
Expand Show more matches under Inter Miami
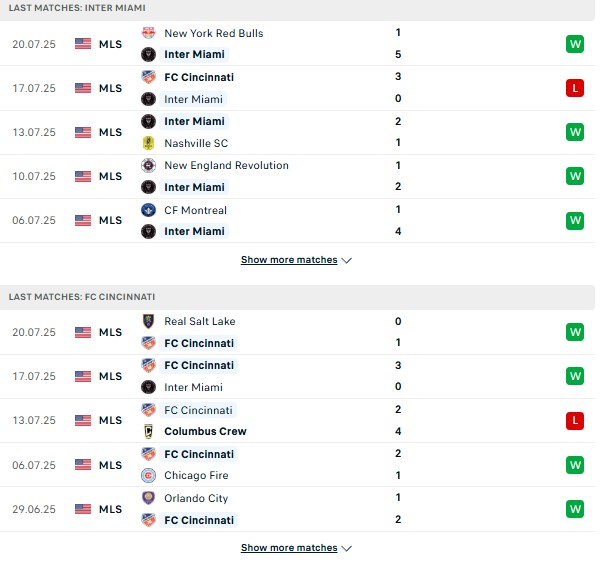[x=289, y=260]
